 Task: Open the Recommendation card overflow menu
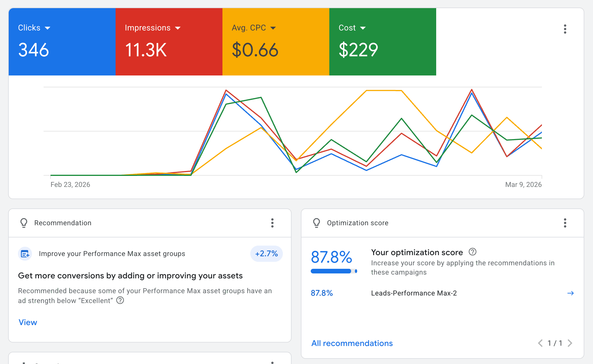point(272,223)
